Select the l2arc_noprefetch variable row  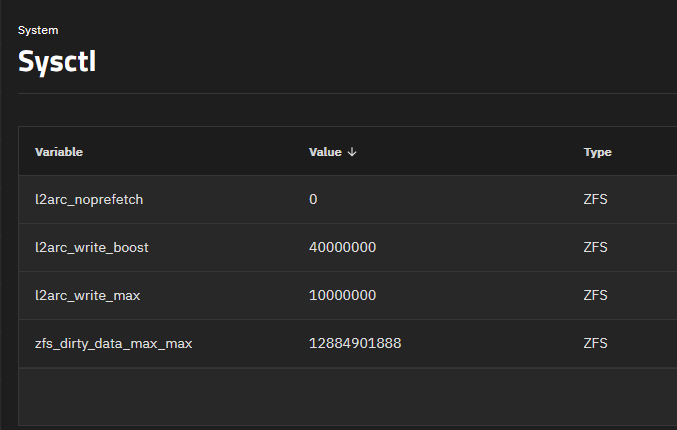pyautogui.click(x=348, y=199)
